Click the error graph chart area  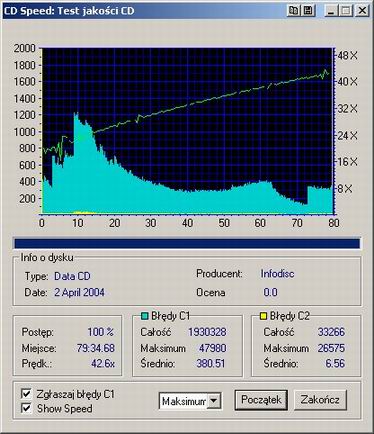click(187, 131)
